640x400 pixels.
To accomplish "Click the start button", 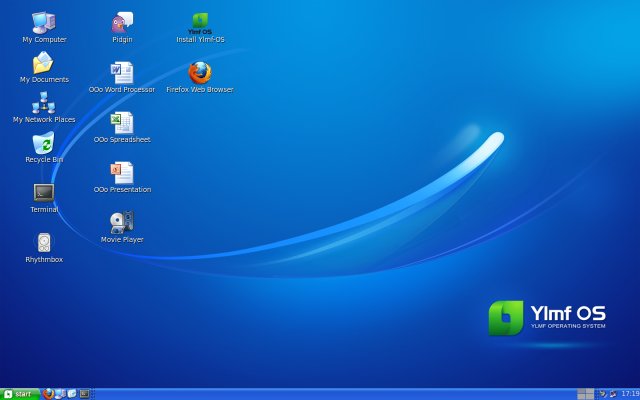I will click(20, 394).
